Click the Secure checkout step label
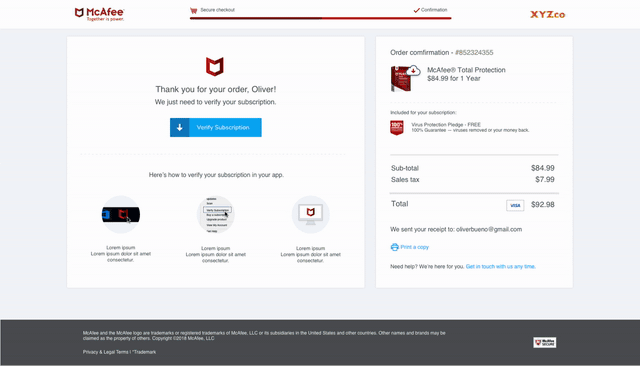This screenshot has height=366, width=640. pos(218,10)
